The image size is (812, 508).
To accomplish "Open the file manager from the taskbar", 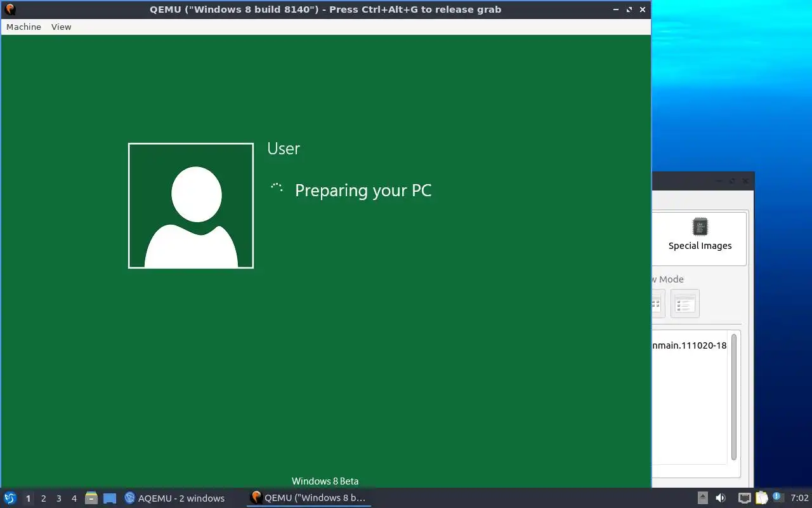I will [x=91, y=498].
